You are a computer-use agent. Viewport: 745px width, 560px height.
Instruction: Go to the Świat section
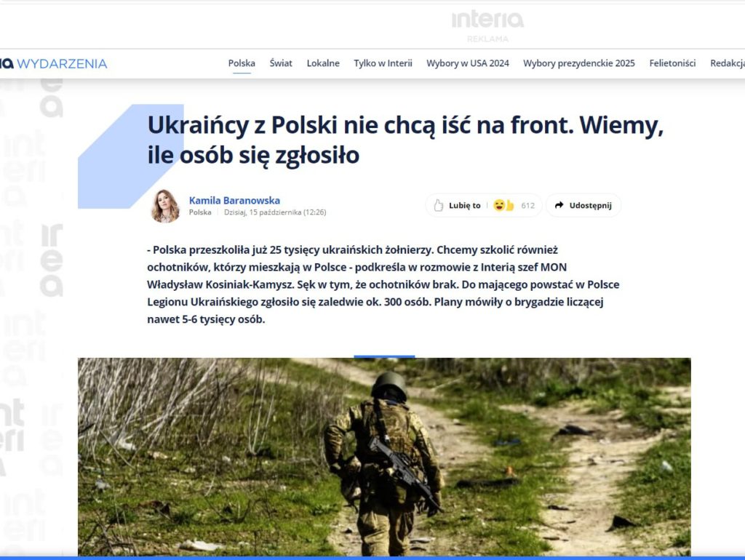coord(281,63)
